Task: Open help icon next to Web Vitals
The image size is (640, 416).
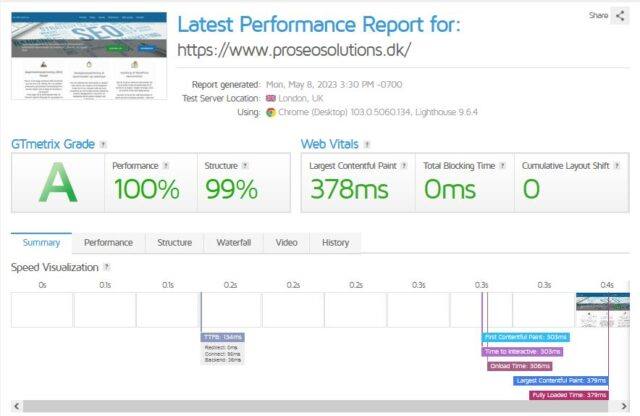Action: (x=367, y=144)
